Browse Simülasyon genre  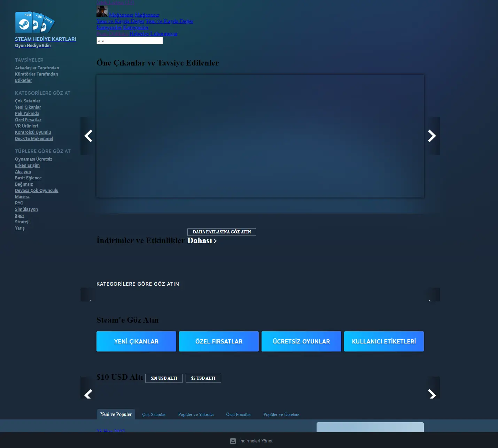pos(26,209)
